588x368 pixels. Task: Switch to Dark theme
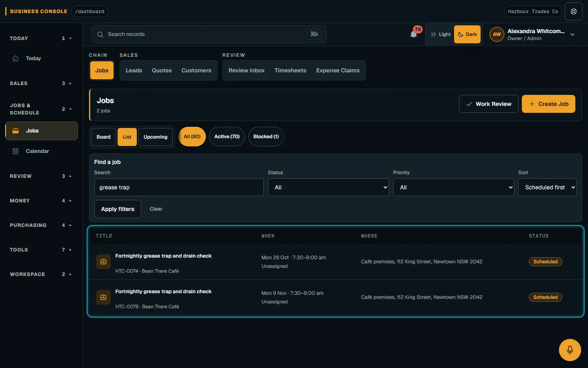pos(467,34)
